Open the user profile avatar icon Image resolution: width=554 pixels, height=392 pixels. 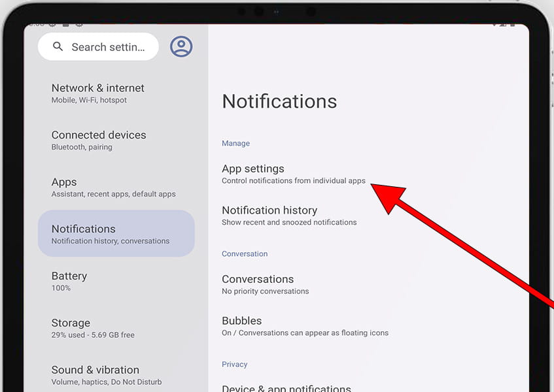coord(181,46)
